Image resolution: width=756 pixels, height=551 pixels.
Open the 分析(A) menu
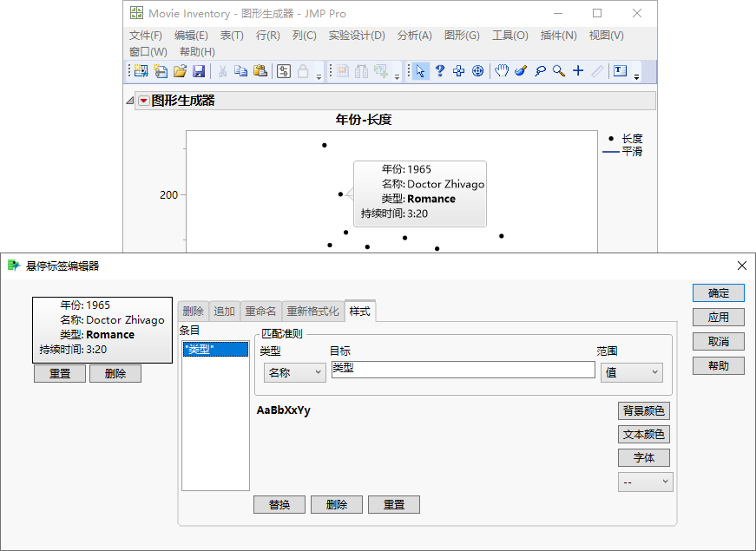coord(414,36)
